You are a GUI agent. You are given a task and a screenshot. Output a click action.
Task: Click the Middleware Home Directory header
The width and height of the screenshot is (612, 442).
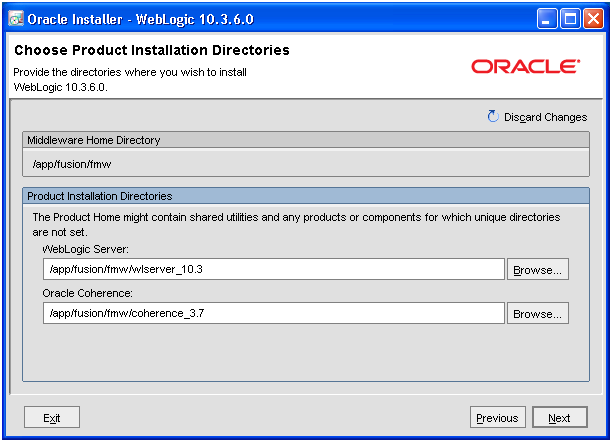pos(306,140)
